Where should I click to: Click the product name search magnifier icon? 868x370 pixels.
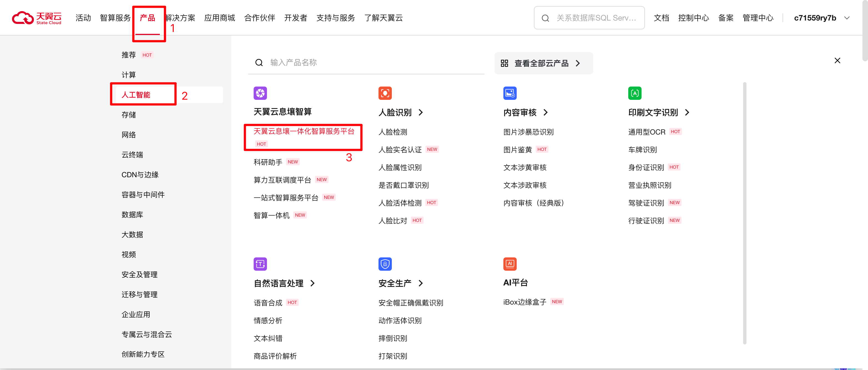pyautogui.click(x=259, y=63)
